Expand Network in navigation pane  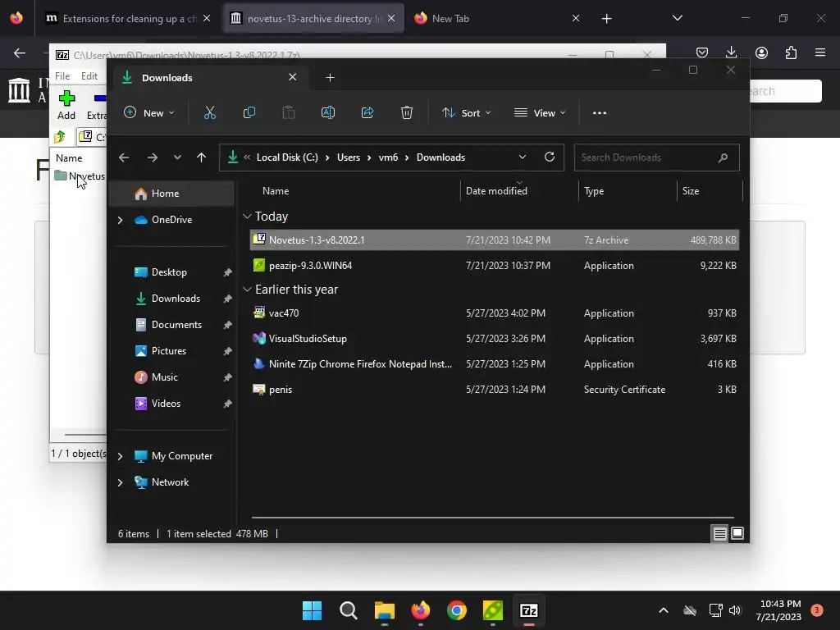[x=120, y=482]
